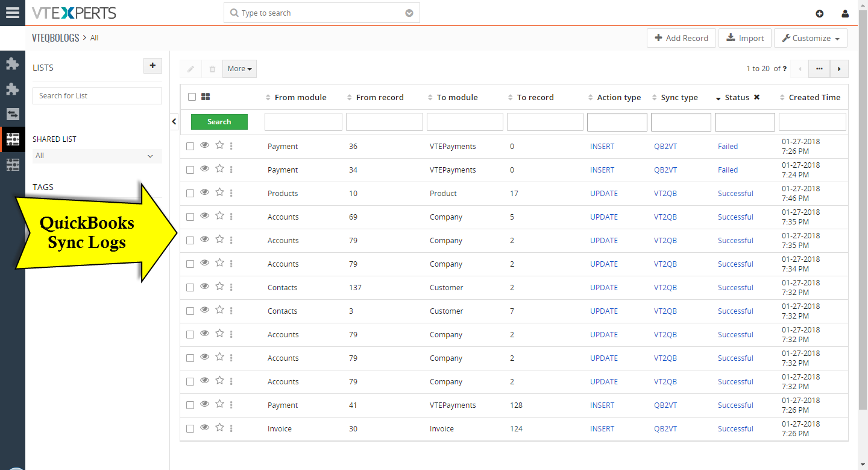868x470 pixels.
Task: Open the UPDATE link in Products row
Action: point(604,193)
